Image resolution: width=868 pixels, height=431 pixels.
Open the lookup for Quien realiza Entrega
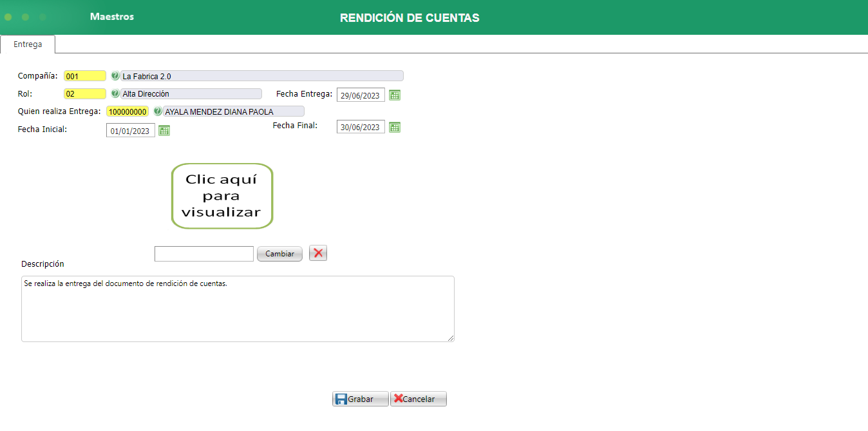click(158, 111)
